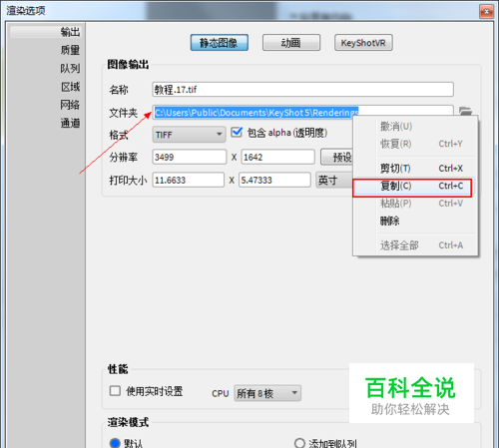Choose 选择全部 in the context menu
Image resolution: width=499 pixels, height=448 pixels.
(415, 245)
